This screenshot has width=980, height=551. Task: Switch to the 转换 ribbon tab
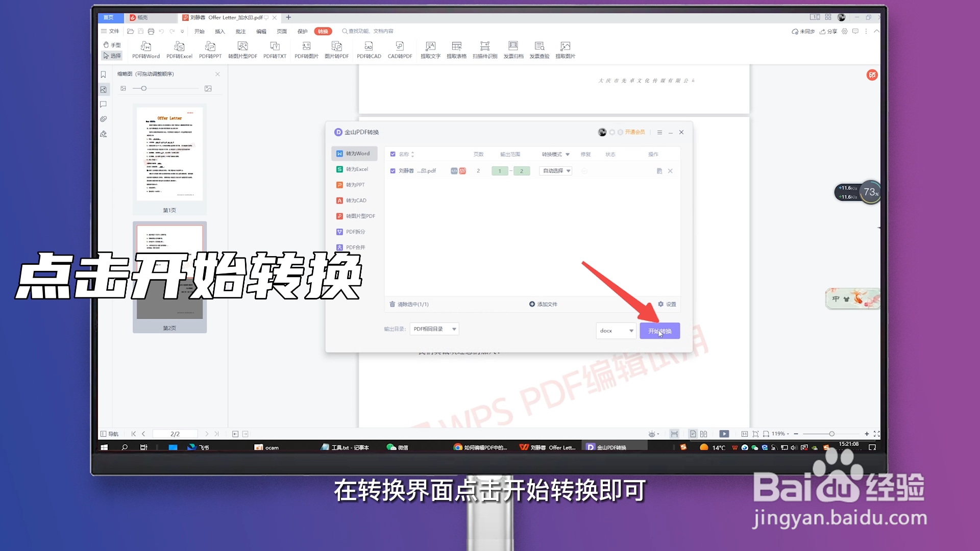coord(323,31)
